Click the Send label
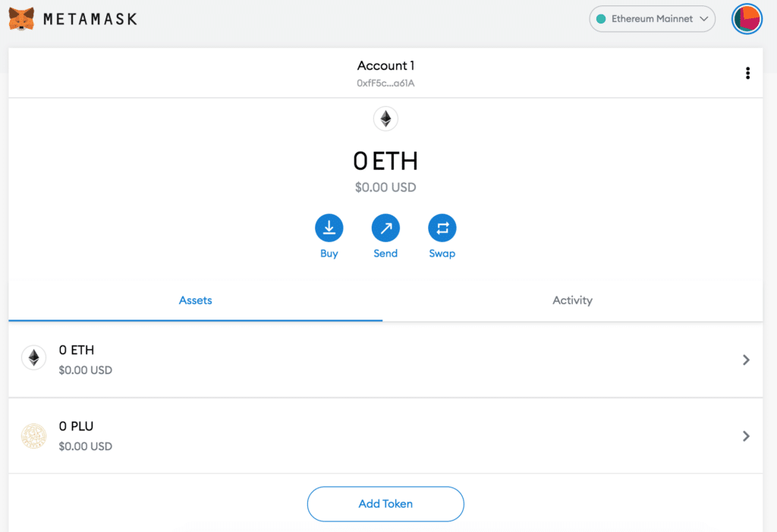This screenshot has width=777, height=532. click(385, 253)
